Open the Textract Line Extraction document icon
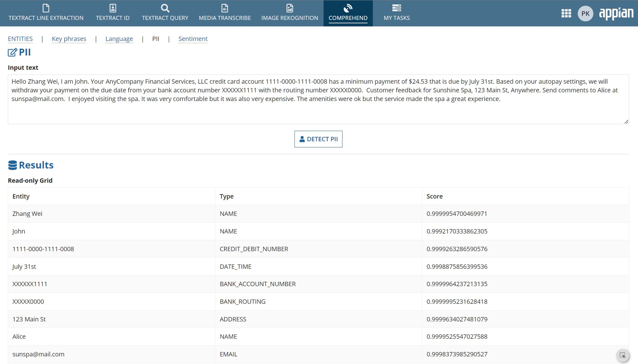Screen dimensions: 638x364 [46, 8]
